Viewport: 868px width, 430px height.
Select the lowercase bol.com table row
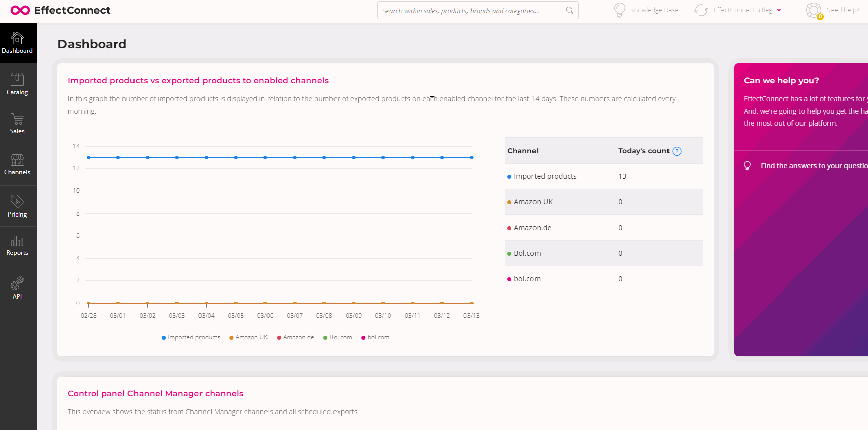(604, 279)
